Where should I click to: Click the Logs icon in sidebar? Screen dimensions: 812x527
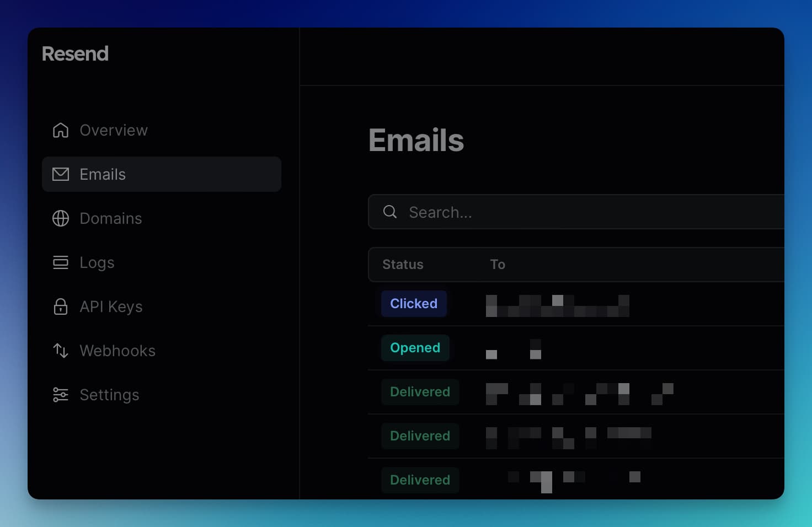tap(60, 262)
